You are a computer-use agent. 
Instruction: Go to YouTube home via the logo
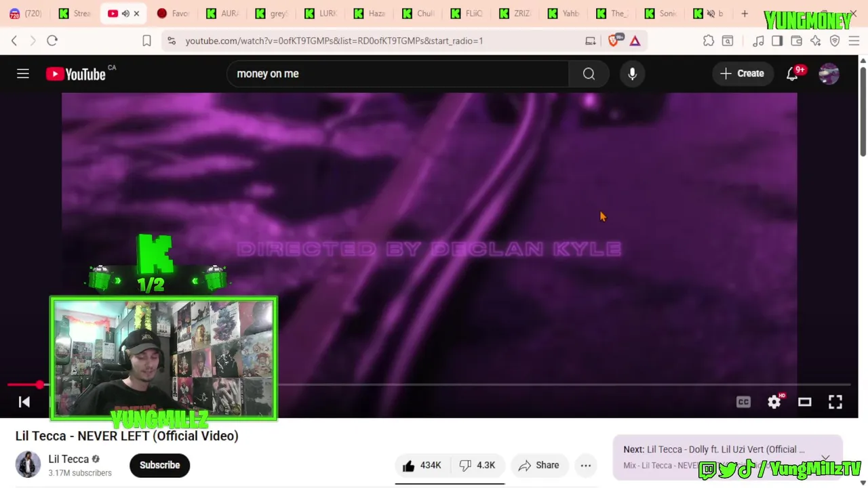coord(75,73)
